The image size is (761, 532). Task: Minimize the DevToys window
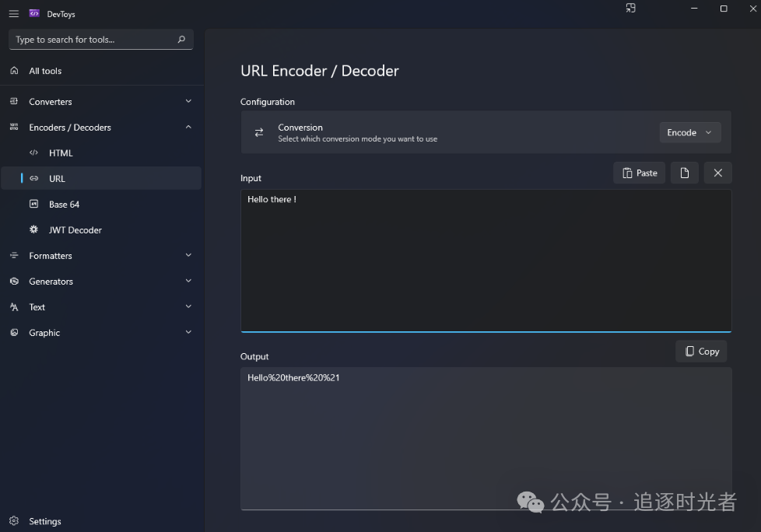[694, 9]
